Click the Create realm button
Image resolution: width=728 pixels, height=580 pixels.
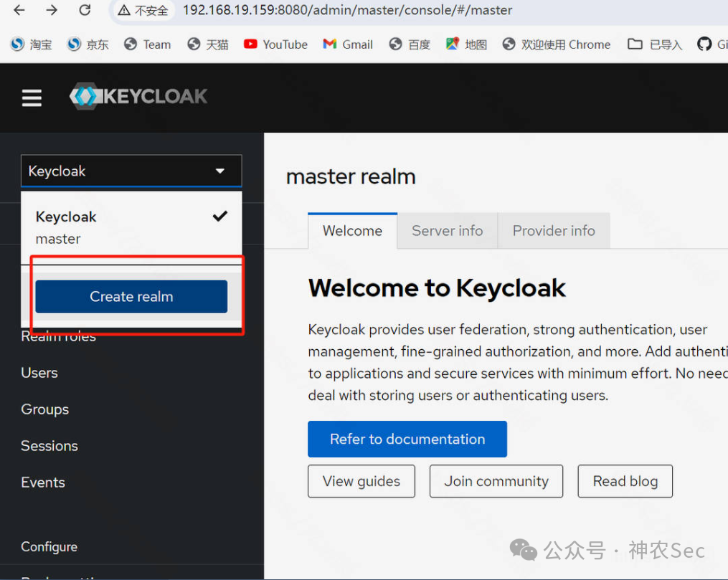tap(131, 297)
